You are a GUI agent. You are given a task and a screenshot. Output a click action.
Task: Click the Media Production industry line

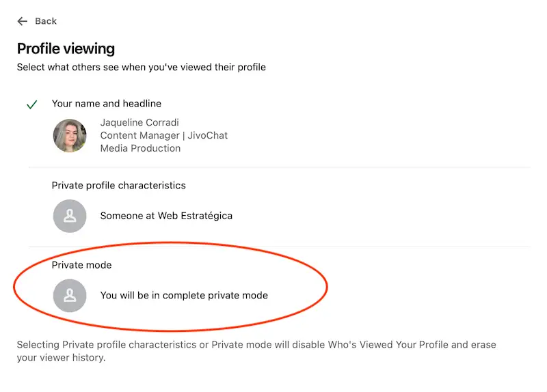(140, 148)
